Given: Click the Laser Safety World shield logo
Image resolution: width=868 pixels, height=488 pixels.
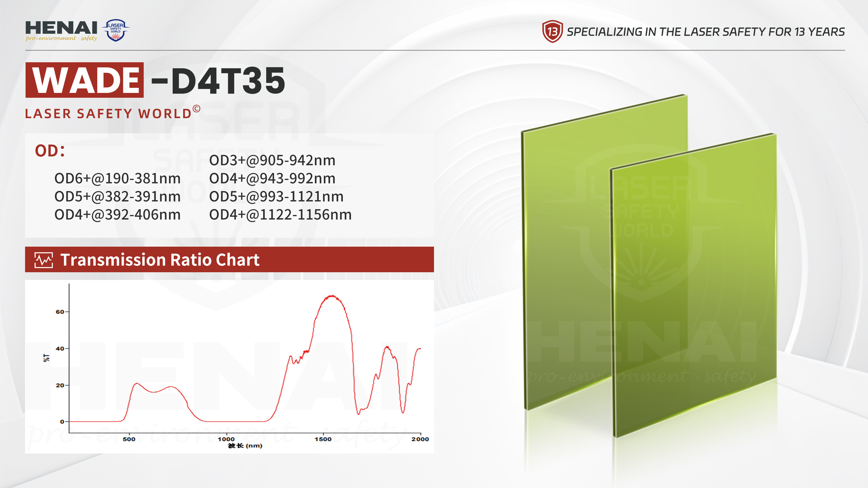Looking at the screenshot, I should 116,30.
